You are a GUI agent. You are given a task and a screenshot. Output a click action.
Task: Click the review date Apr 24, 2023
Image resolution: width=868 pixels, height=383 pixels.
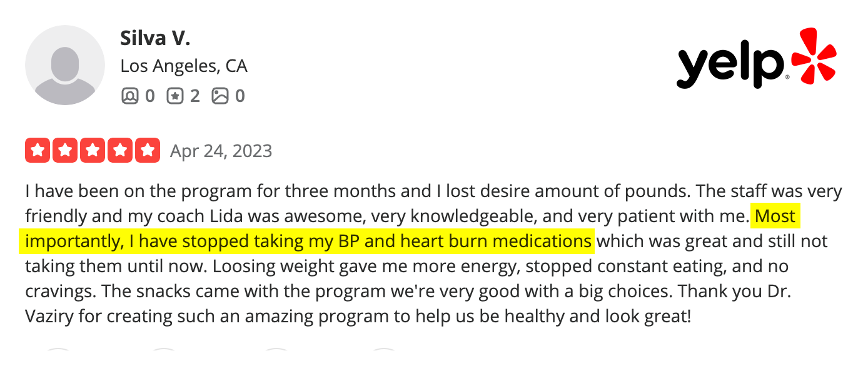[221, 151]
